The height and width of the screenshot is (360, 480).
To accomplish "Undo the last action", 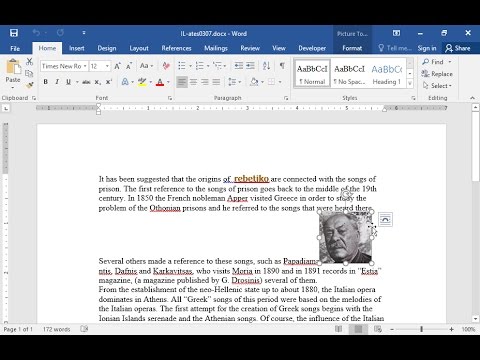I will click(x=36, y=33).
